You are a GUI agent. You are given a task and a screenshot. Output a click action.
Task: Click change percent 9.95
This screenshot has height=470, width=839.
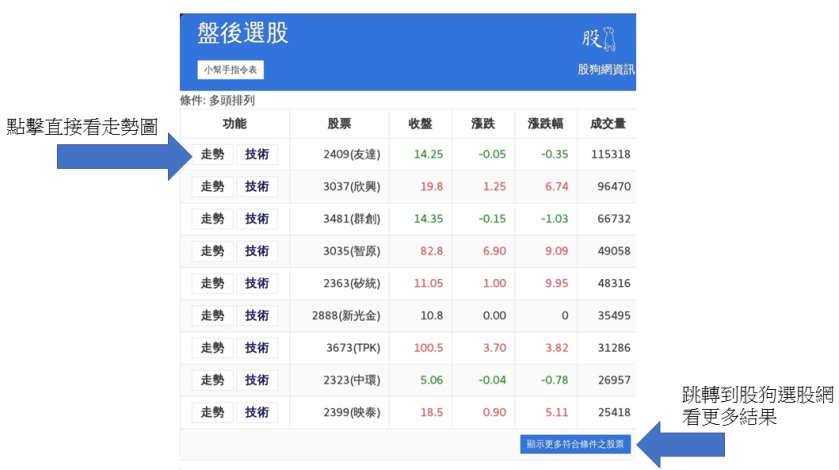click(x=556, y=283)
